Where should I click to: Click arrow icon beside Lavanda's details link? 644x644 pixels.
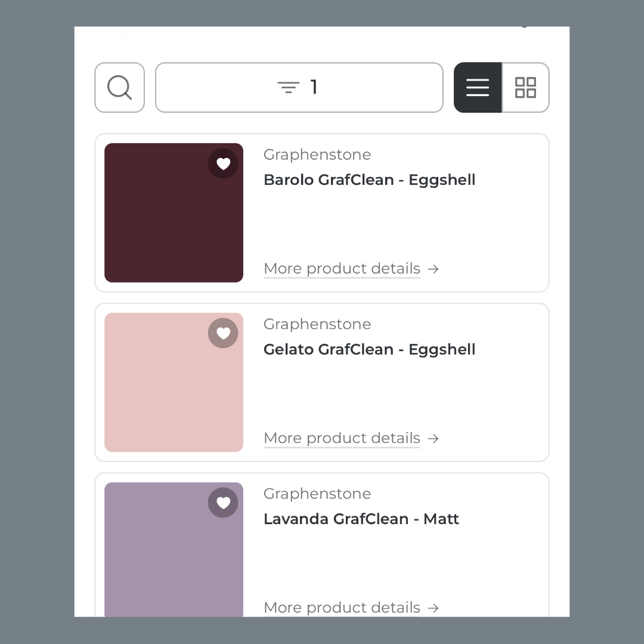click(434, 608)
